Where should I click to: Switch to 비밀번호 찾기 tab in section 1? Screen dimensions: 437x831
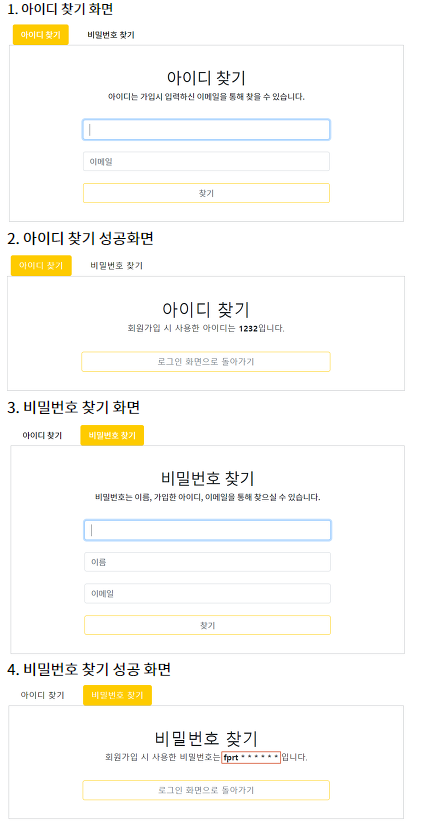[111, 35]
